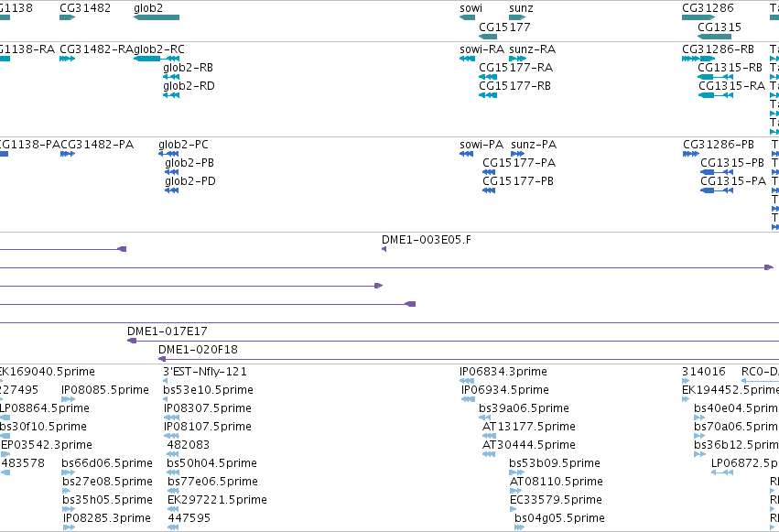
Task: Click the CG31482 gene label
Action: [85, 8]
